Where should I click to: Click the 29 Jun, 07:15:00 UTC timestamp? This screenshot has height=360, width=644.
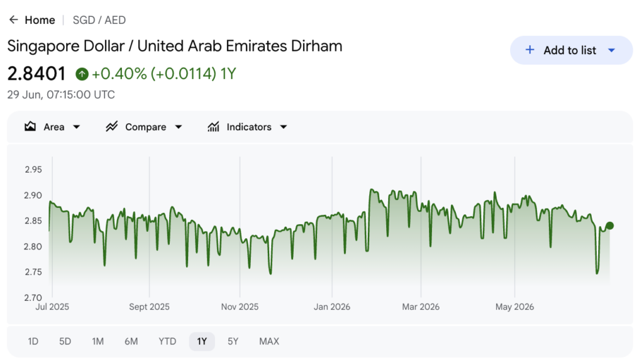click(61, 95)
